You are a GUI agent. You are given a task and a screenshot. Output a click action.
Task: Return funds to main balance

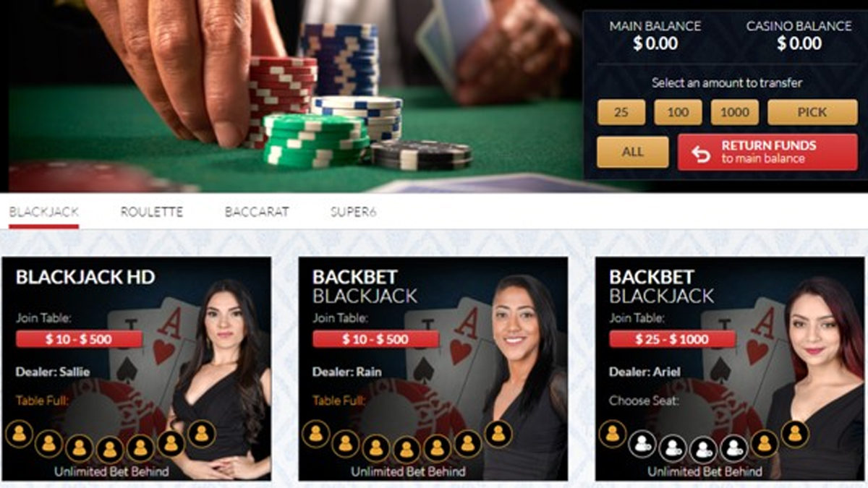(x=767, y=152)
